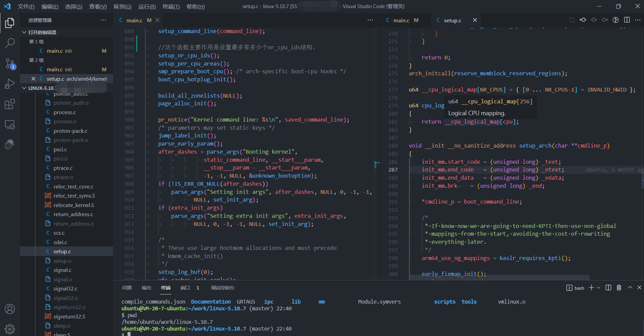644x336 pixels.
Task: Open proton-pack.c in the file tree
Action: (71, 131)
